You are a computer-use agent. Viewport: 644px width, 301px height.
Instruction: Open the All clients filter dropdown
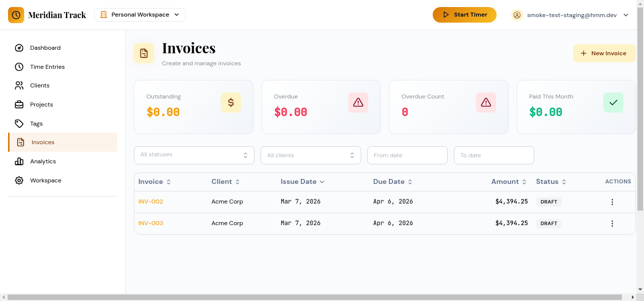coord(310,155)
